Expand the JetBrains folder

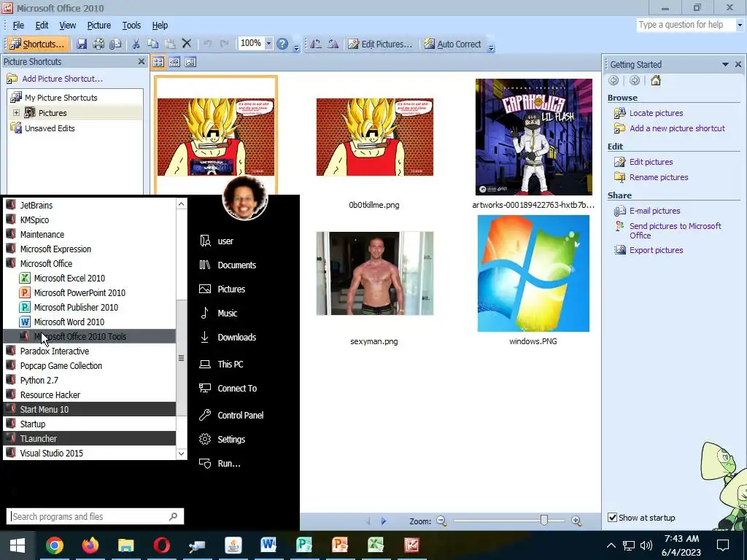36,205
